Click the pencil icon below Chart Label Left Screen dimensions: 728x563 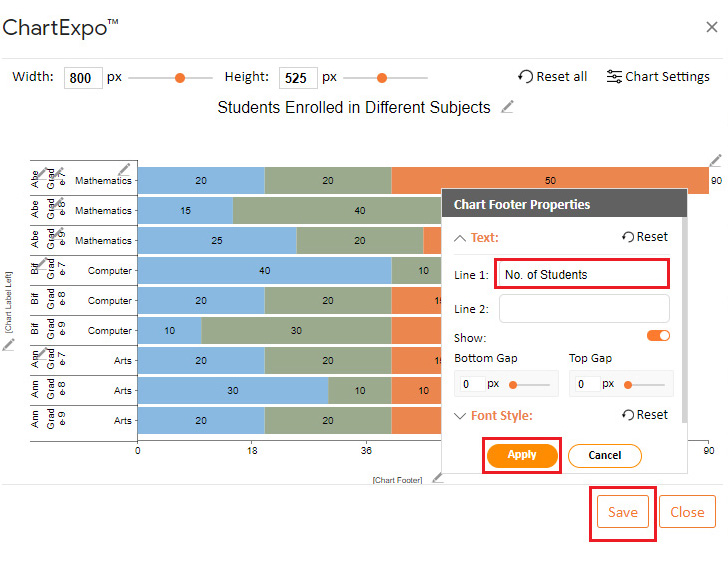(8, 345)
